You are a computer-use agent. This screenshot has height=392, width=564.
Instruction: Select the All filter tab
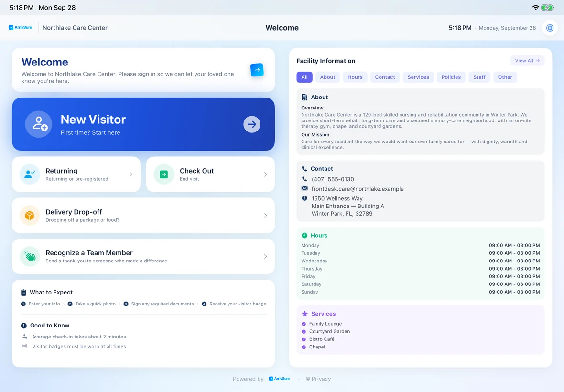pyautogui.click(x=304, y=77)
